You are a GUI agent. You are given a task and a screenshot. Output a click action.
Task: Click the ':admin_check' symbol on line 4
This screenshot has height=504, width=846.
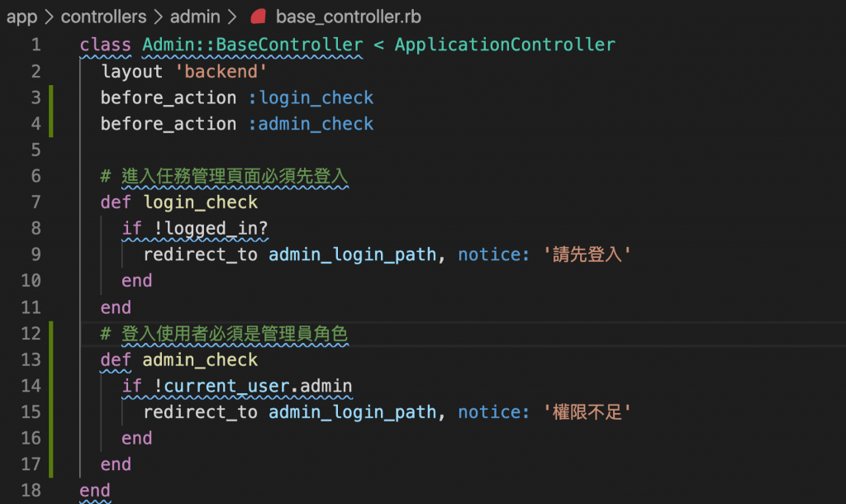[311, 124]
